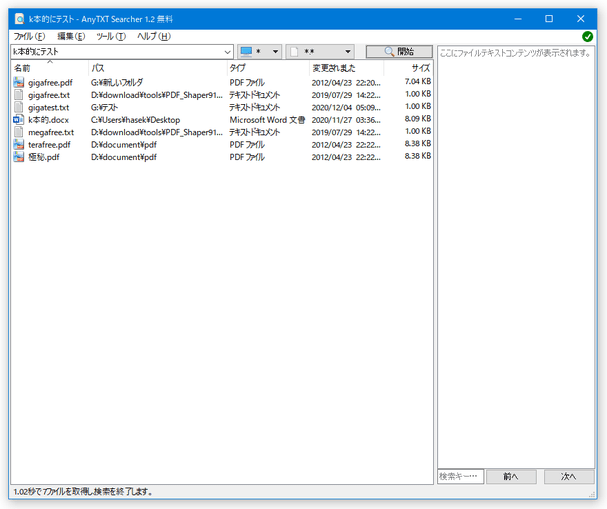Click date 2020/11/27 03:36 cell
607x509 pixels.
(346, 120)
